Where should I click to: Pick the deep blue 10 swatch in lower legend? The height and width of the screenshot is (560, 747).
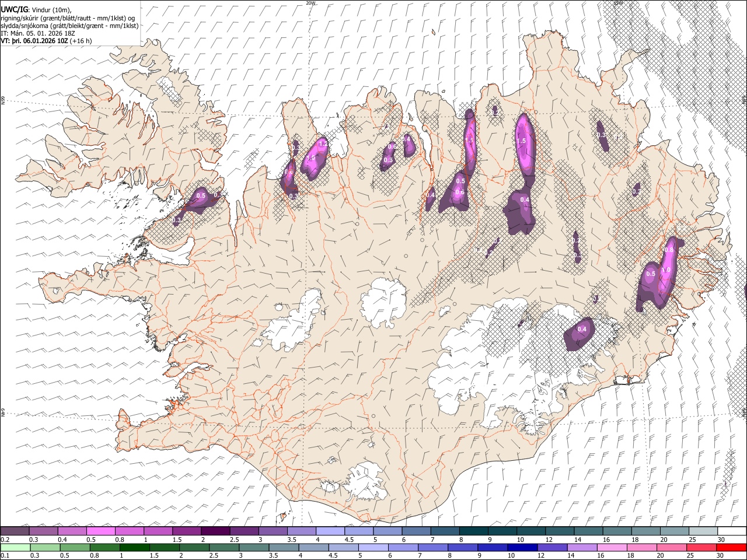pos(523,547)
